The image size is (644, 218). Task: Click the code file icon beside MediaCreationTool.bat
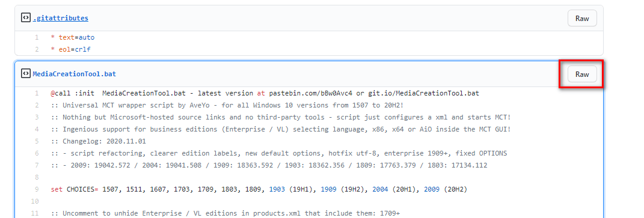coord(25,73)
